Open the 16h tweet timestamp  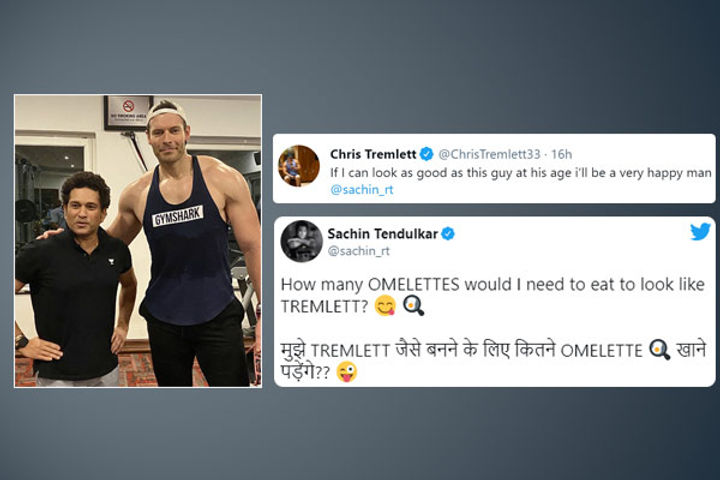562,154
